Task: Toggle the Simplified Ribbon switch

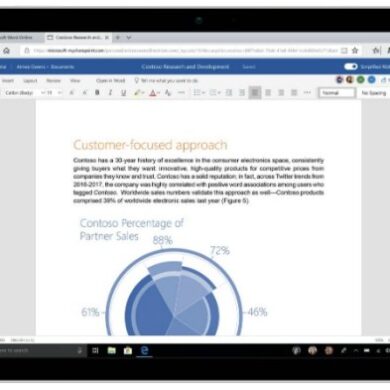Action: 351,67
